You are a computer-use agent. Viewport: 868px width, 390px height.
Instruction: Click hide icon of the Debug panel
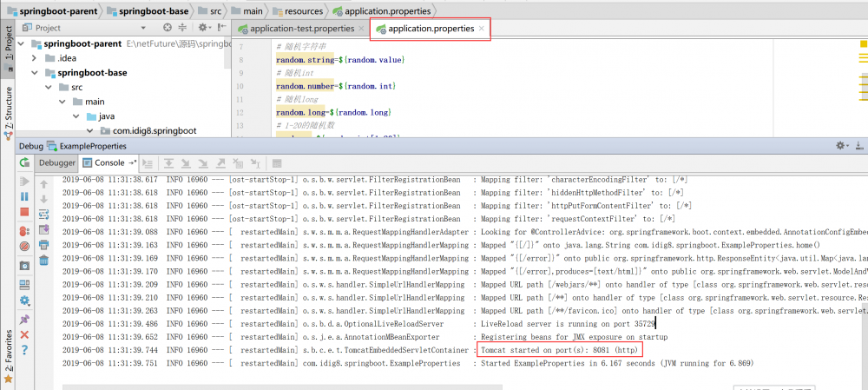point(859,146)
